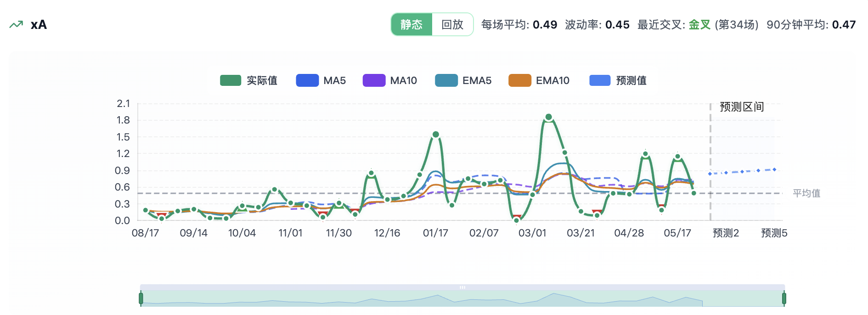Click the 90分钟平均: 0.47 stat
Screen dimensions: 868x315
811,25
